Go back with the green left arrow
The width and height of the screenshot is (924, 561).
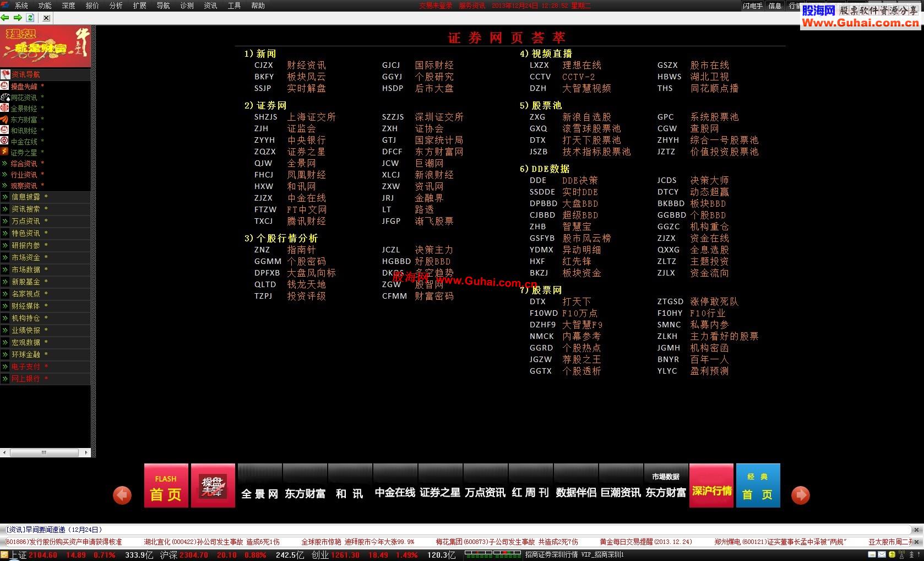pyautogui.click(x=6, y=18)
